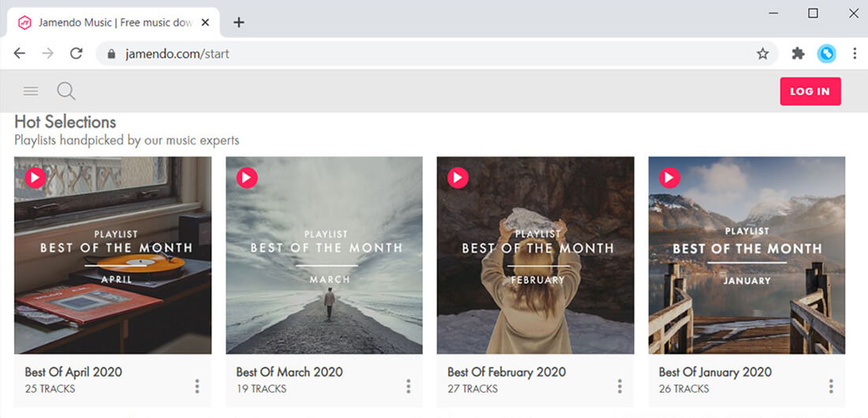
Task: Play the Best Of April 2020 playlist
Action: click(36, 178)
